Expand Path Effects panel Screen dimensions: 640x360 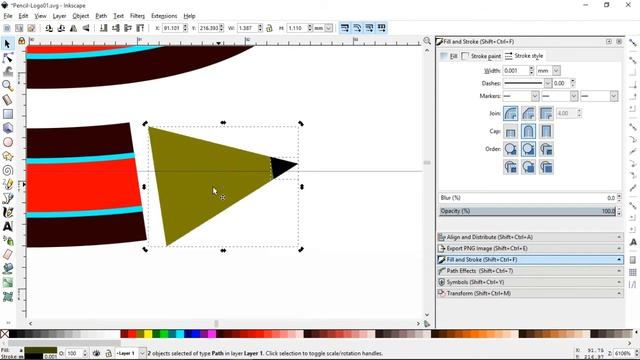pyautogui.click(x=530, y=271)
